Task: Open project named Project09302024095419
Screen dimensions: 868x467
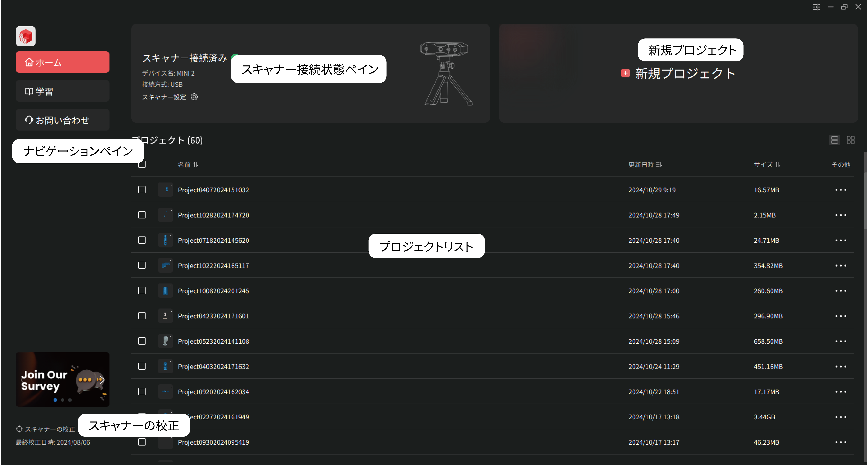Action: click(213, 442)
